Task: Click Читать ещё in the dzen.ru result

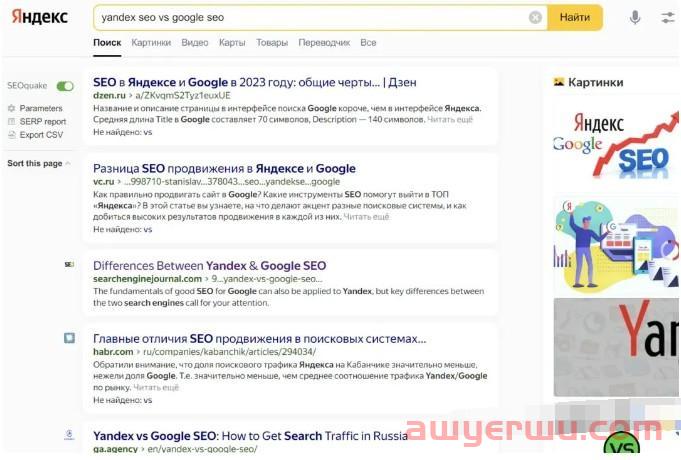Action: pos(450,119)
